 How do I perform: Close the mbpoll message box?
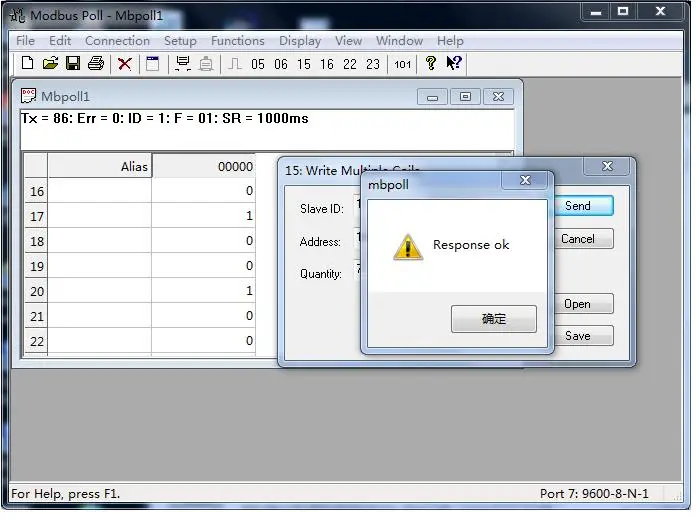tap(526, 180)
